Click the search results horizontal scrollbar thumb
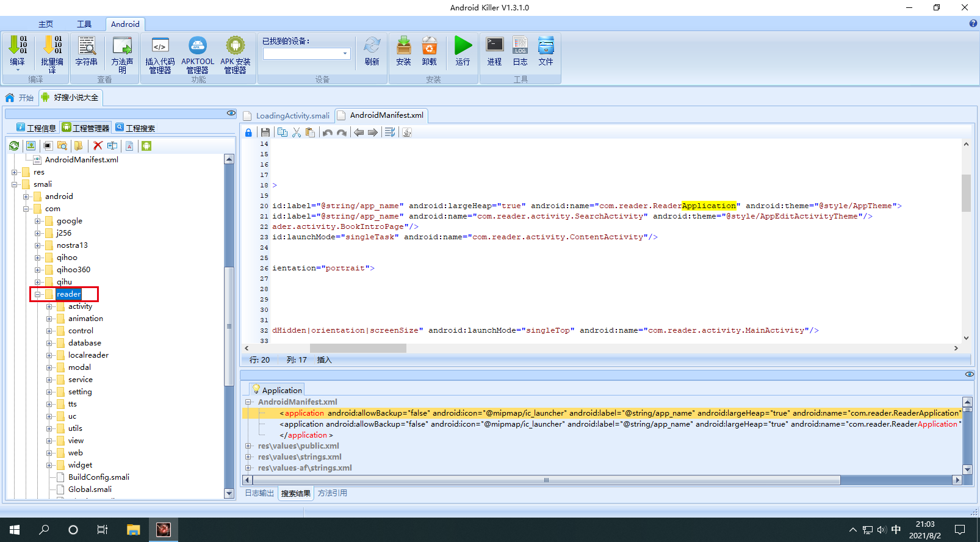 [546, 480]
